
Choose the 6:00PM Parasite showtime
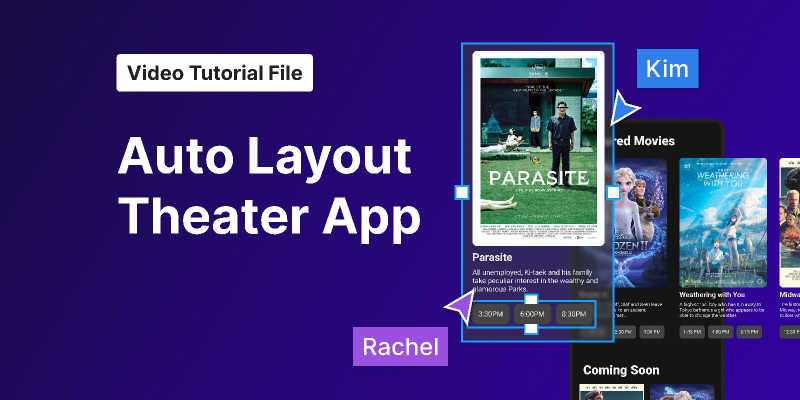click(x=532, y=314)
